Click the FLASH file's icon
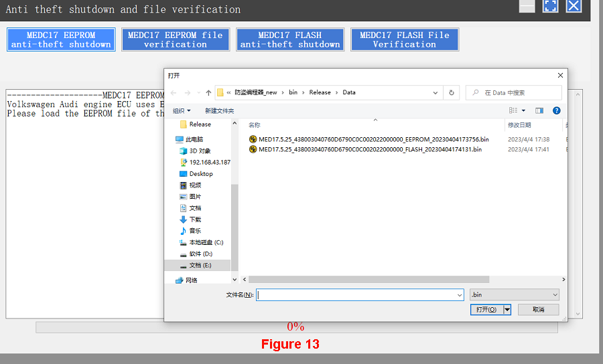 coord(253,149)
